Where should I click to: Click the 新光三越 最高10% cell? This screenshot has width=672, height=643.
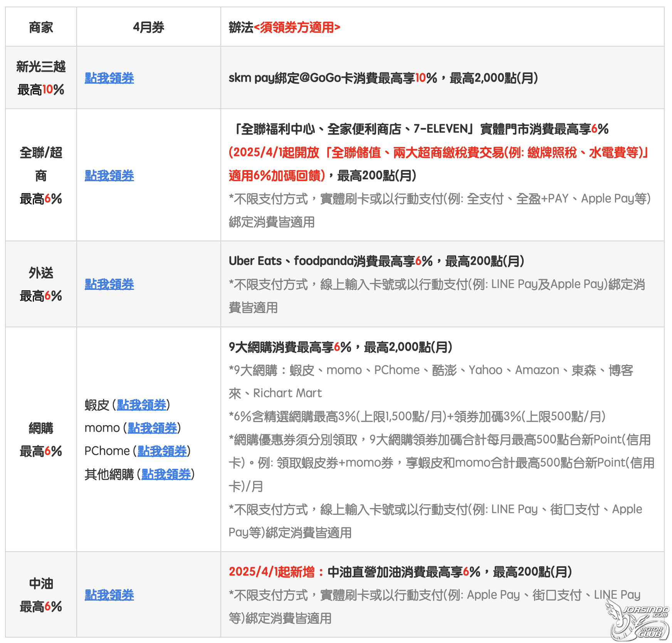tap(41, 78)
